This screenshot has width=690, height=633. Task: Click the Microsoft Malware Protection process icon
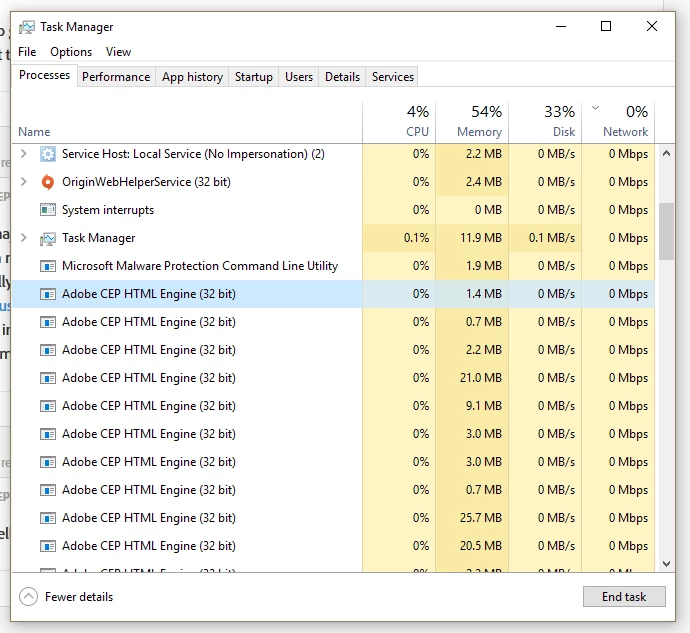pos(48,266)
